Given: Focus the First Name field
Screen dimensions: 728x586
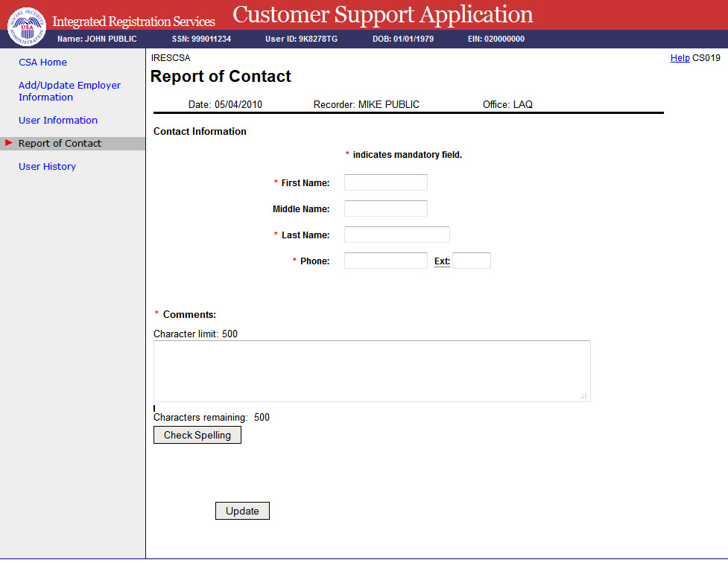Looking at the screenshot, I should tap(386, 182).
